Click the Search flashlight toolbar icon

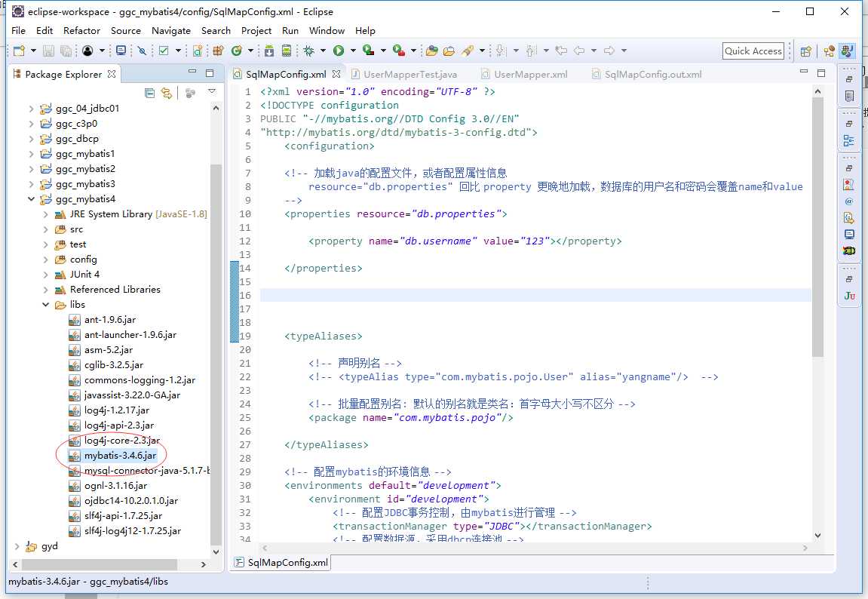click(468, 51)
